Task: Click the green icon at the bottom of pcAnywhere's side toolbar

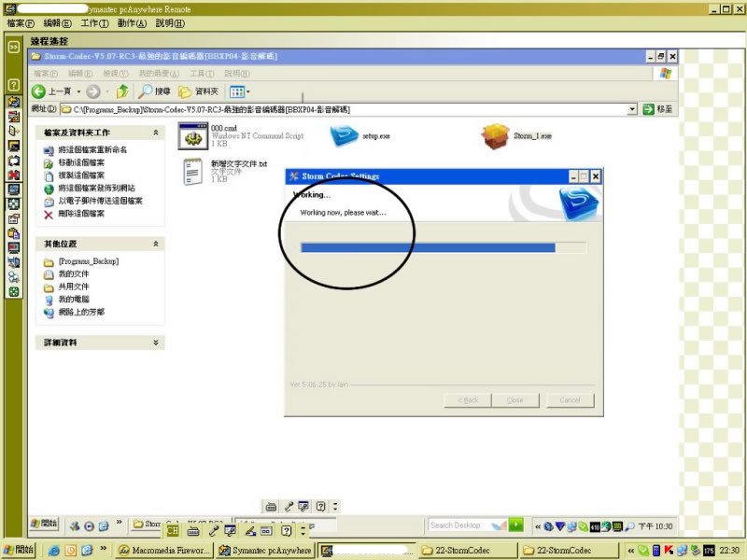Action: (13, 291)
